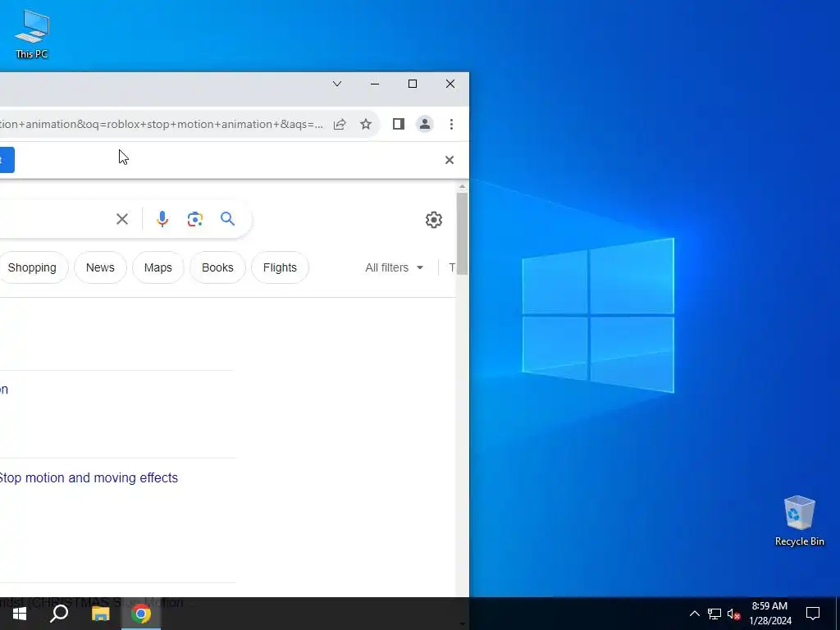Click the URL in the address bar

162,125
